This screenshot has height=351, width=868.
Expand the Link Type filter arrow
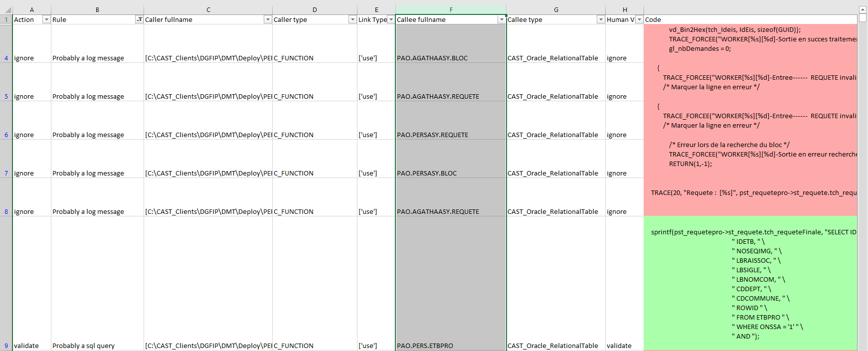(x=391, y=19)
